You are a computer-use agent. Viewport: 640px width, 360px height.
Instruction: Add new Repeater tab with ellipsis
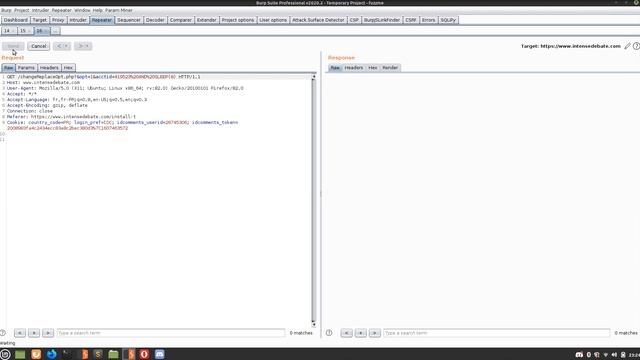click(56, 31)
